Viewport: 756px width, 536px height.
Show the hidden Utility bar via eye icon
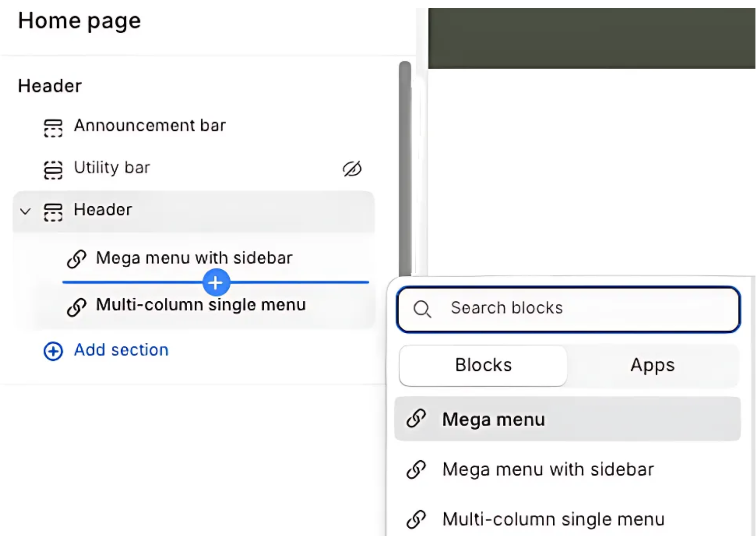(x=352, y=169)
